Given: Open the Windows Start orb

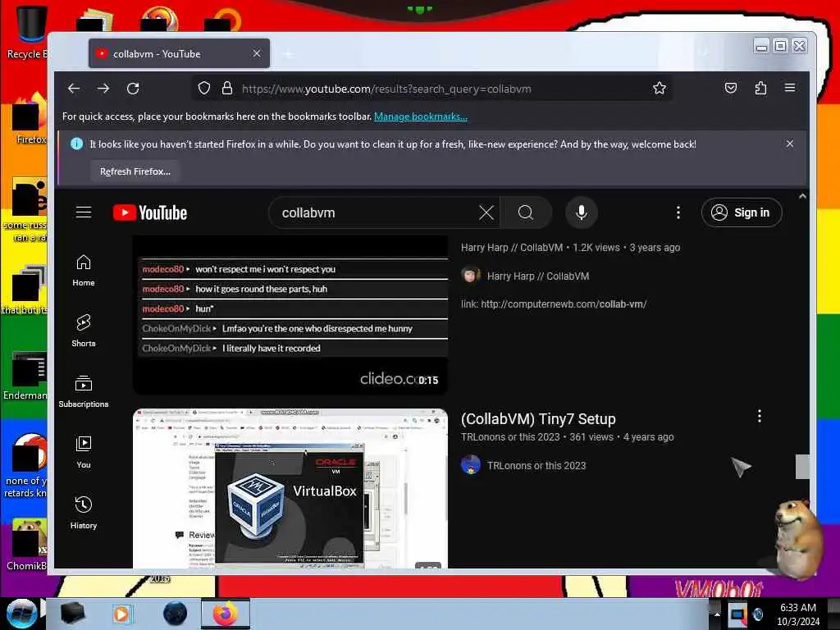Looking at the screenshot, I should point(21,614).
